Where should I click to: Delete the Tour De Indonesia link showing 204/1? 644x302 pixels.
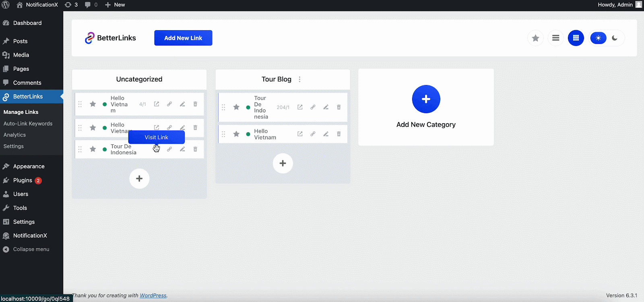[339, 107]
